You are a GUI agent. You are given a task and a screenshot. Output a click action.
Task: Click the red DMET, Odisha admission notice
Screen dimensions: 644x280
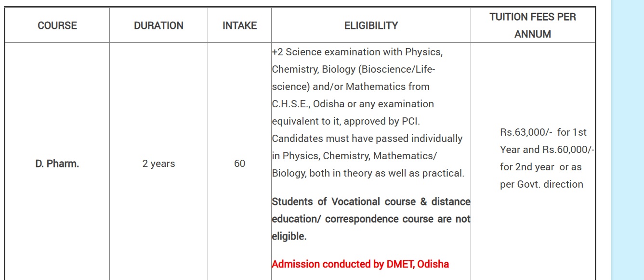point(360,264)
